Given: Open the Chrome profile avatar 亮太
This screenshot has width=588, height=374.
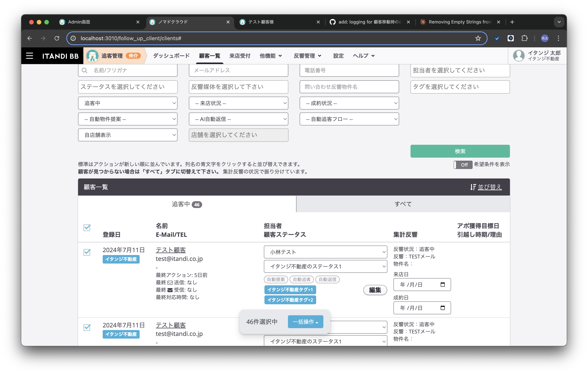Looking at the screenshot, I should point(545,38).
